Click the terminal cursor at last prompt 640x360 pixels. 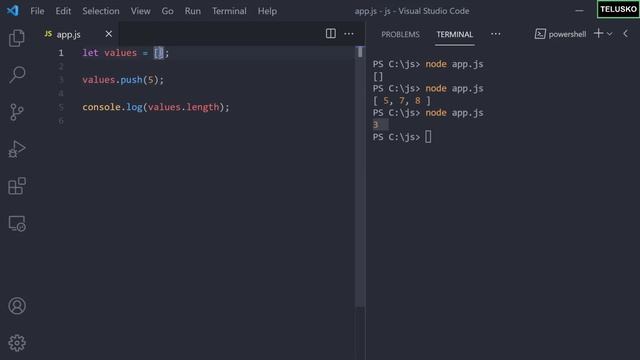pyautogui.click(x=428, y=137)
